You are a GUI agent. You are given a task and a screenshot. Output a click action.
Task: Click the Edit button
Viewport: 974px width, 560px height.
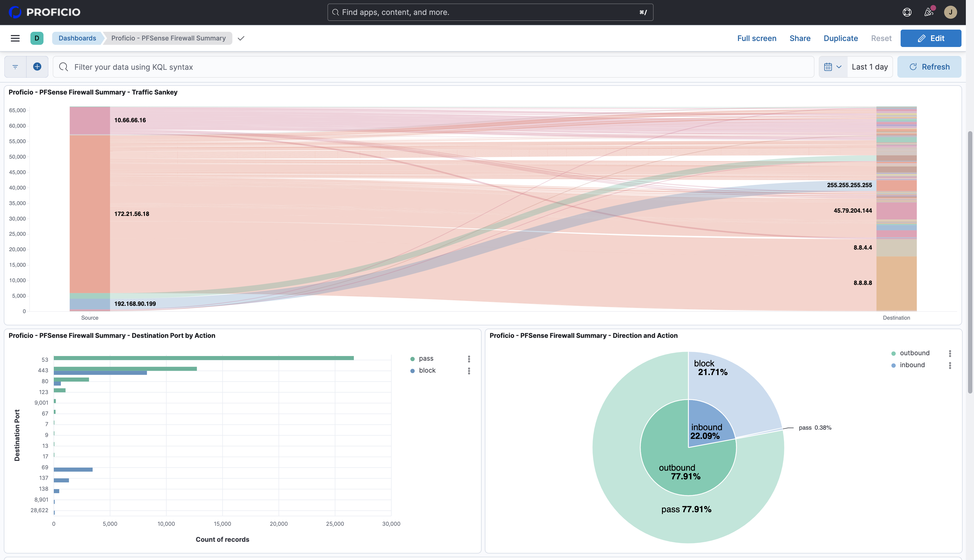(x=931, y=38)
